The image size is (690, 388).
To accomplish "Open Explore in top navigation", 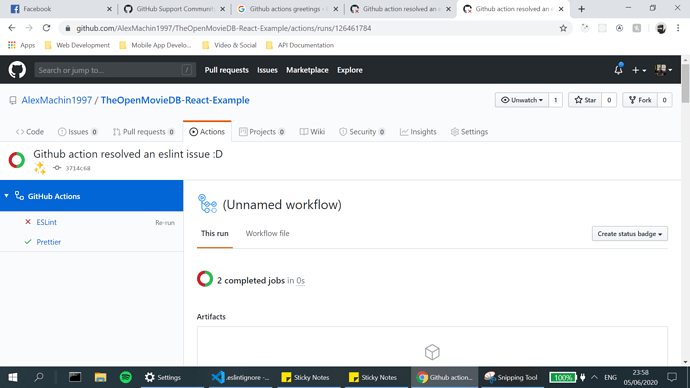I will click(350, 70).
